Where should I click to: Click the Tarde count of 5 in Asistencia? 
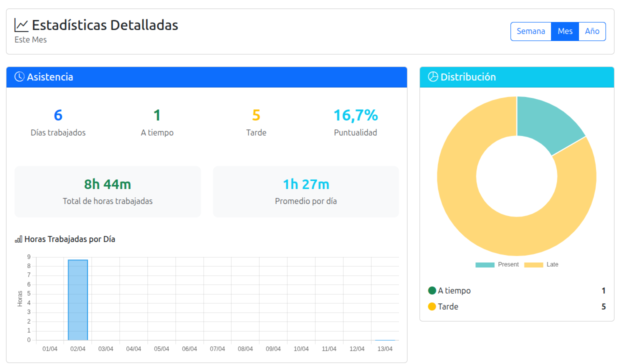[x=256, y=115]
